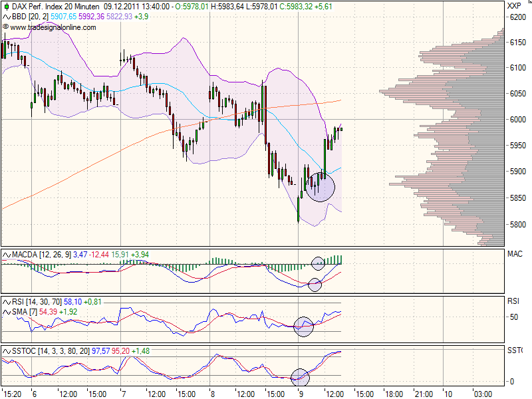Open the www.tradesignalonline.com link
532x399 pixels.
(53, 27)
